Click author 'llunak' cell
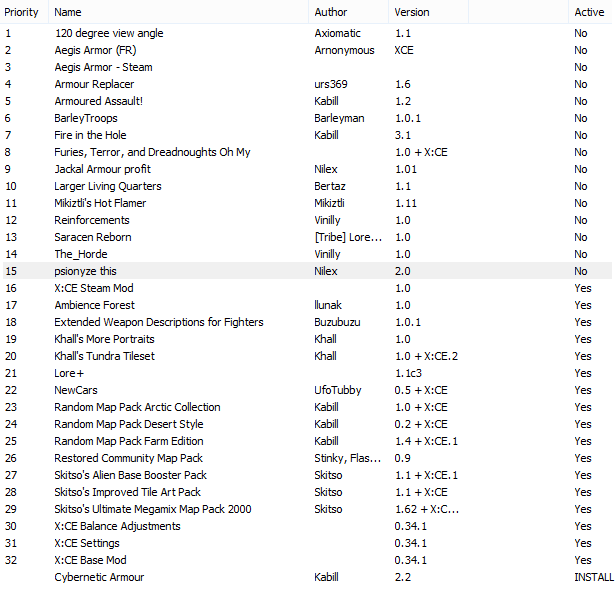Screen dimensions: 615x600 pos(328,305)
